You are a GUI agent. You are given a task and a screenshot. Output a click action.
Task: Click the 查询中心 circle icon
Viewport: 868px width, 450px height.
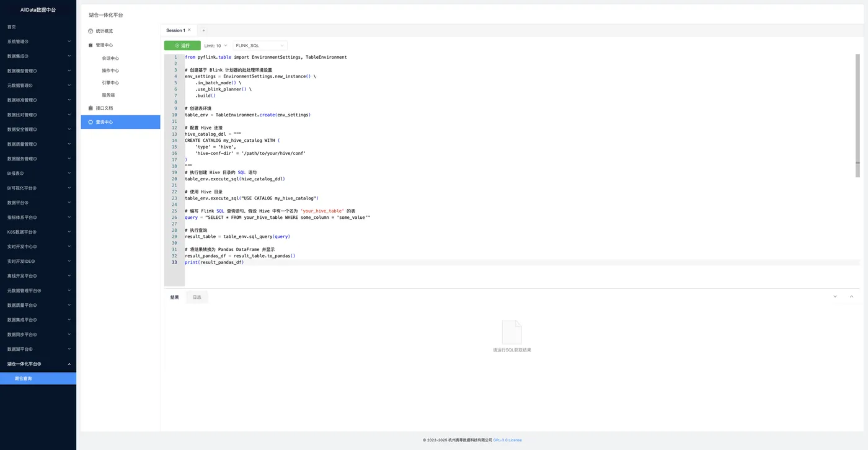[x=91, y=122]
